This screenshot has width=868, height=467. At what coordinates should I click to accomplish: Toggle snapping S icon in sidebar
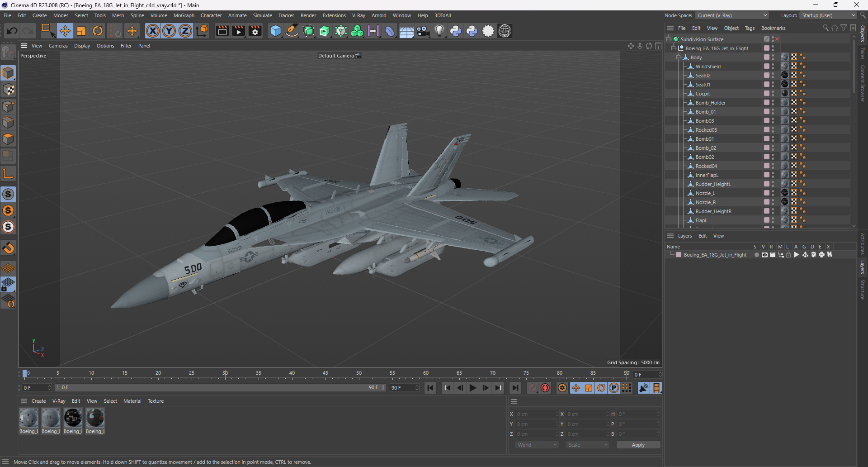pyautogui.click(x=8, y=194)
